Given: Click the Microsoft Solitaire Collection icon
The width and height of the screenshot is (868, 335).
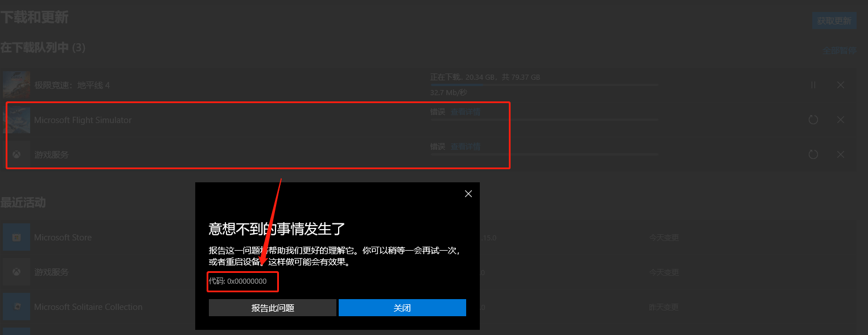Looking at the screenshot, I should click(17, 307).
